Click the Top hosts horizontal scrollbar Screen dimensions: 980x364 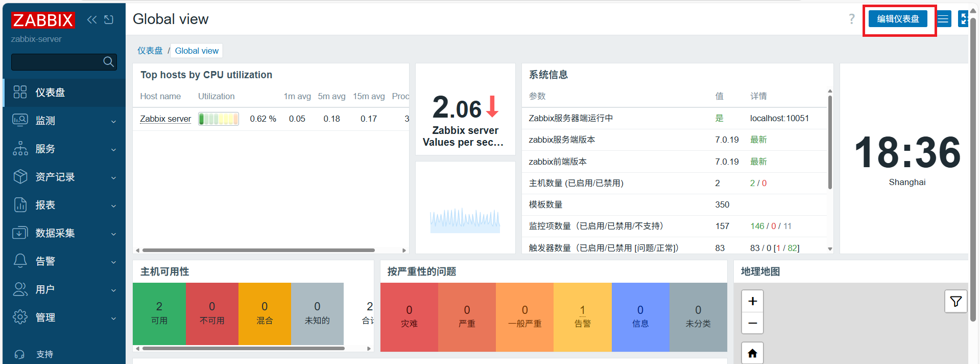click(258, 250)
